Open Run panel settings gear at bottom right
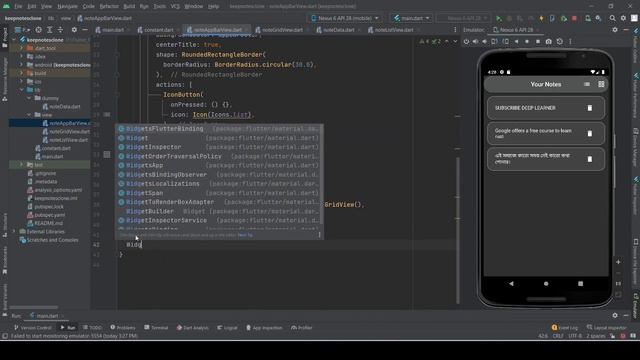The width and height of the screenshot is (640, 360). (x=615, y=316)
